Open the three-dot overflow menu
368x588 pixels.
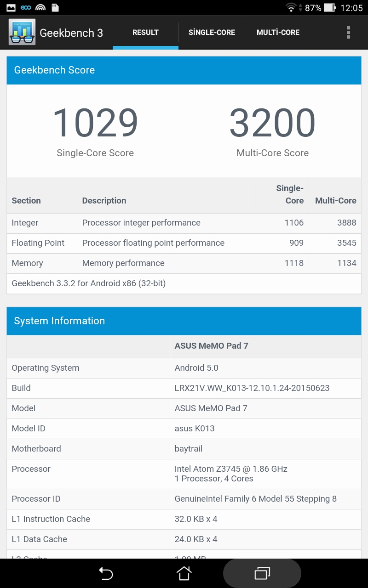tap(348, 32)
